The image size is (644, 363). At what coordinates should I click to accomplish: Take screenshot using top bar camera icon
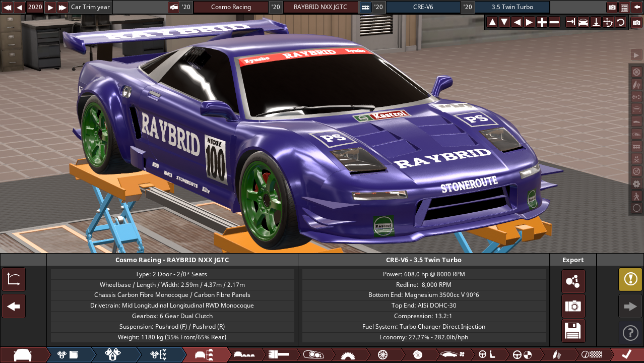(x=612, y=7)
